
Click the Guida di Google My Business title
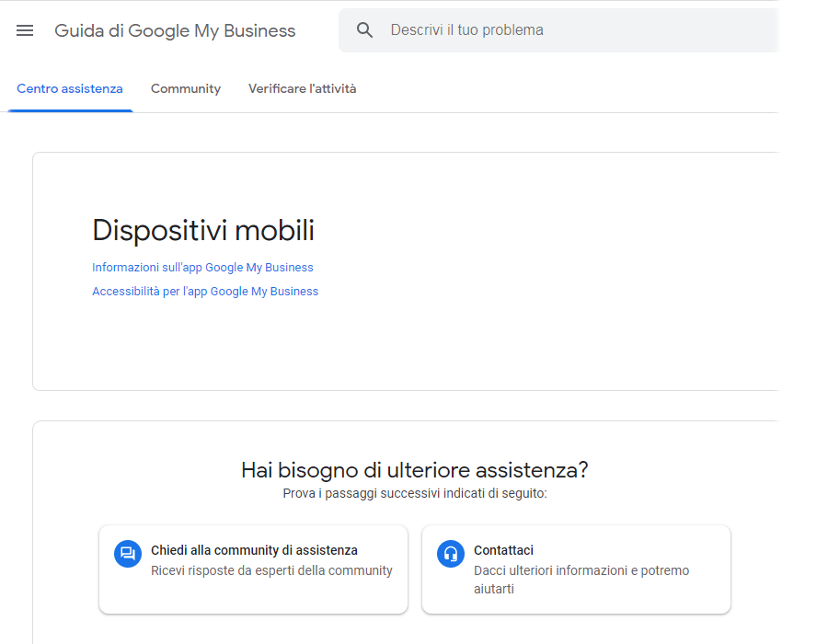(175, 30)
